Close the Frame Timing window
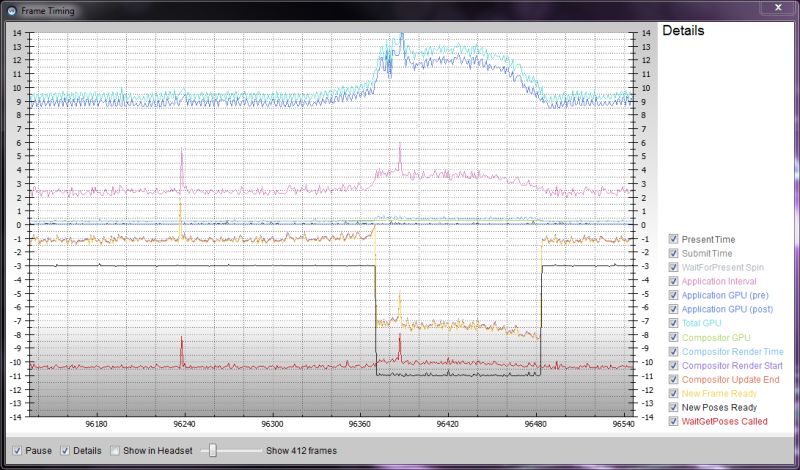 click(778, 7)
